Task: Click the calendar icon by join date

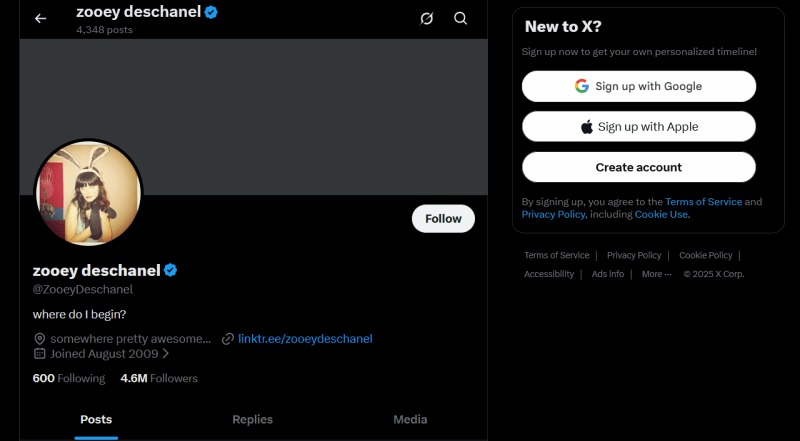Action: [39, 353]
